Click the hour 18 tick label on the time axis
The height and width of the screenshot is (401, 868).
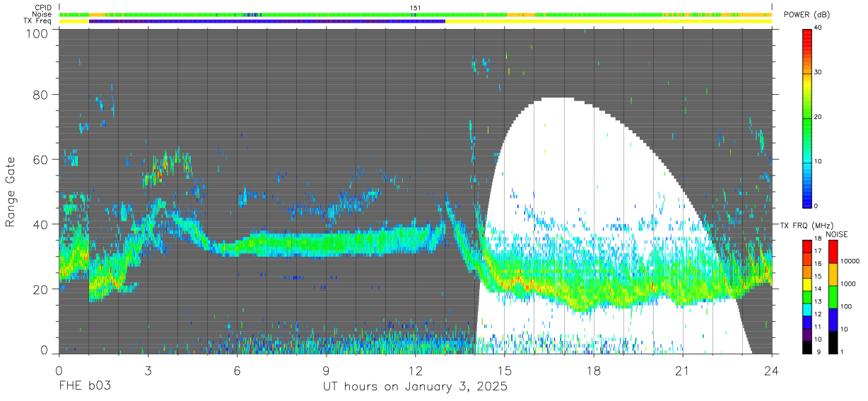click(594, 370)
